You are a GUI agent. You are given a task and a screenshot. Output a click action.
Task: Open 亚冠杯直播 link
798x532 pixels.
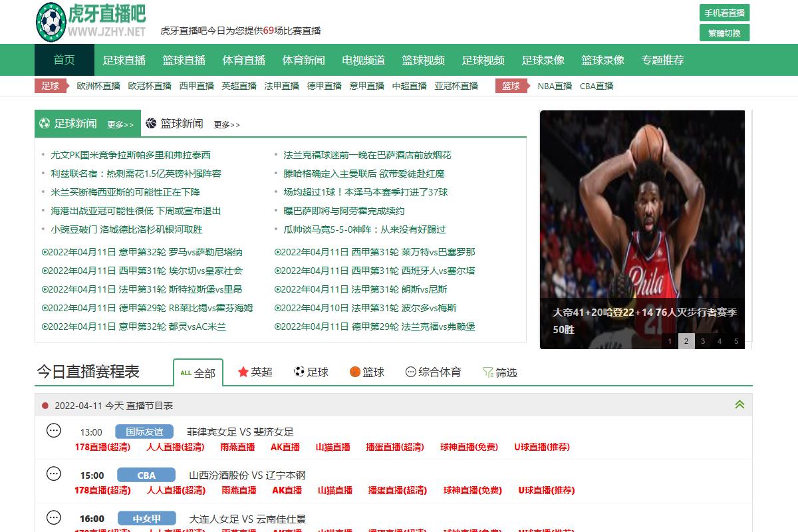point(456,86)
